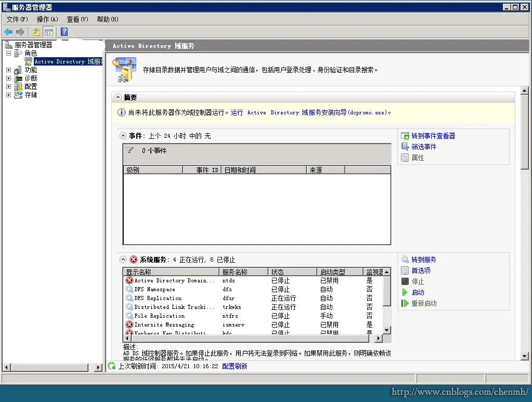Click error icon of Active Directory Domain service
Image resolution: width=532 pixels, height=402 pixels.
pyautogui.click(x=129, y=280)
